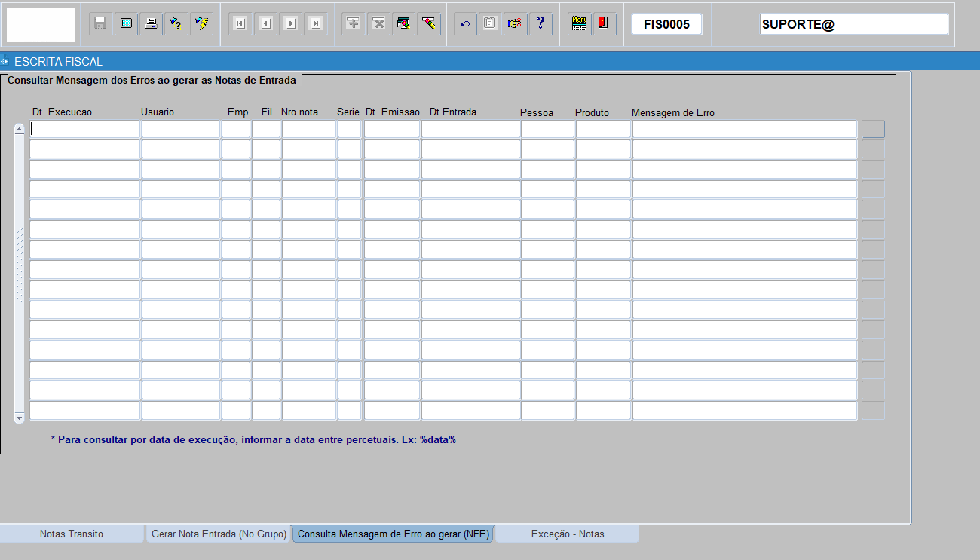980x560 pixels.
Task: Click the 'Serie' column label
Action: (348, 112)
